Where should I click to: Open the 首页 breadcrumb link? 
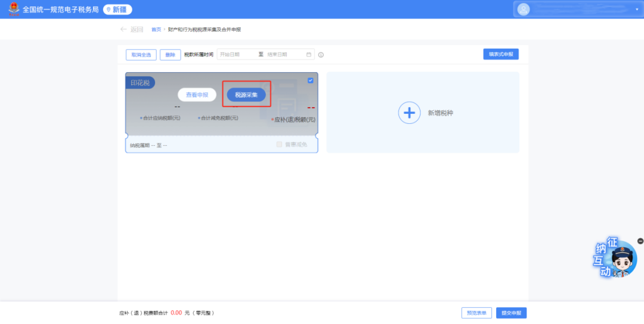(x=156, y=30)
